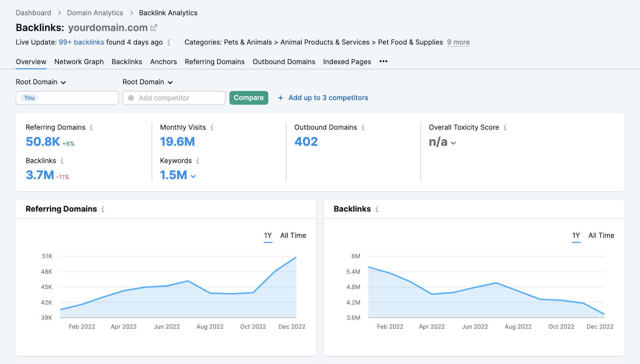Screen dimensions: 640x364
Task: Click the Compare button
Action: 249,98
